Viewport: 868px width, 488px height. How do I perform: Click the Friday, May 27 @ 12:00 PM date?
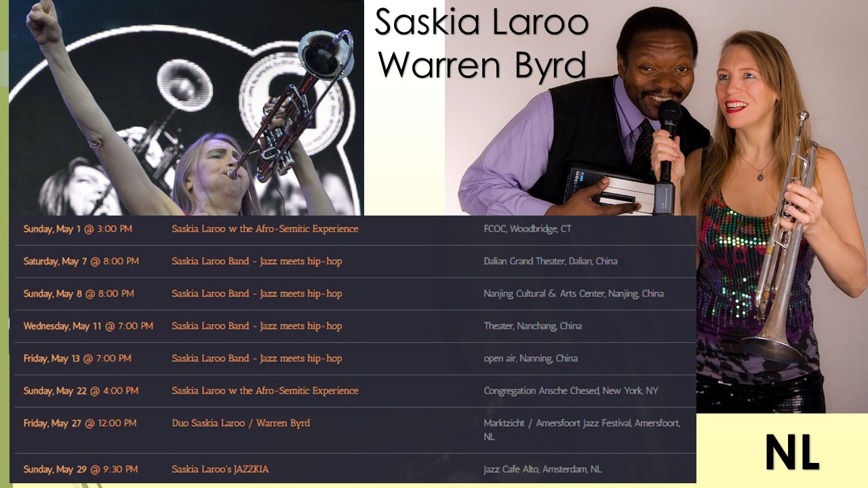[80, 424]
